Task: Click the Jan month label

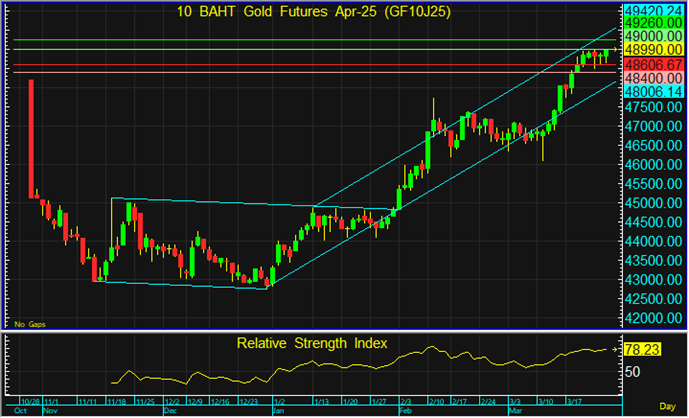Action: tap(279, 411)
